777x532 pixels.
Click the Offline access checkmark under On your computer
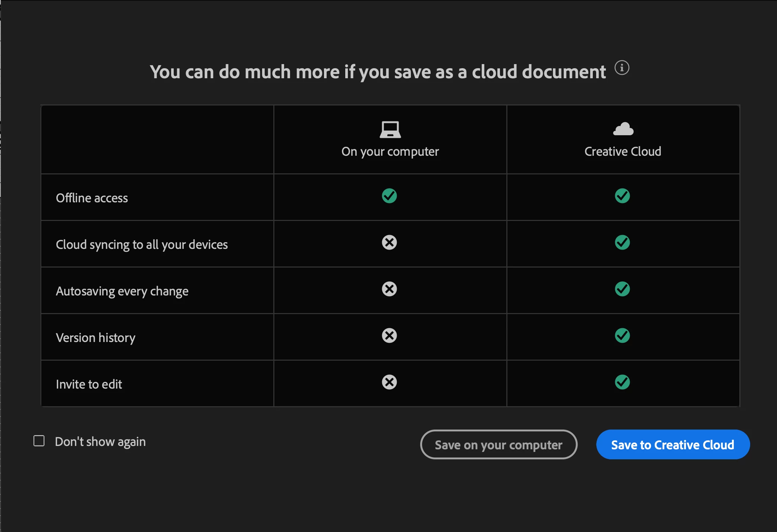click(x=389, y=196)
